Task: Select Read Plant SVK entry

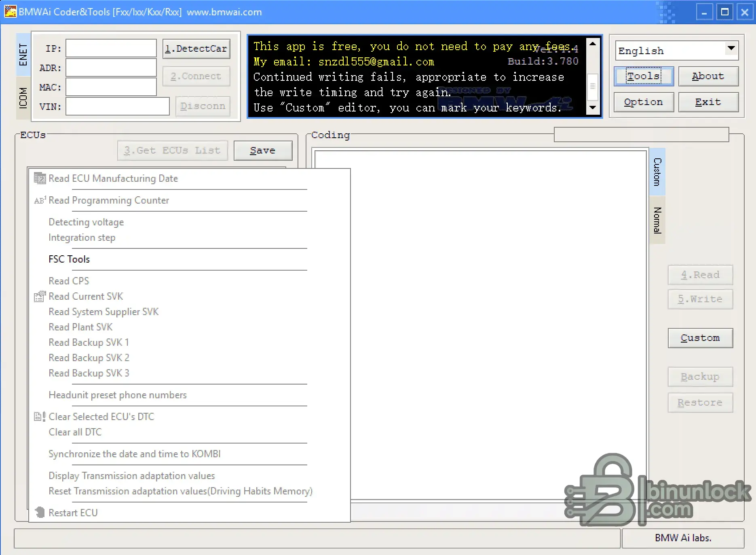Action: click(x=80, y=327)
